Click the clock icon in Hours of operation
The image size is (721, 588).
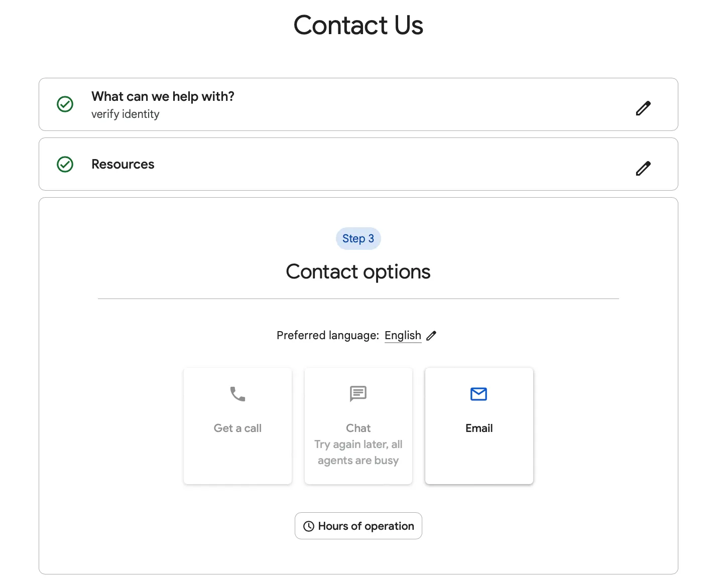coord(309,526)
